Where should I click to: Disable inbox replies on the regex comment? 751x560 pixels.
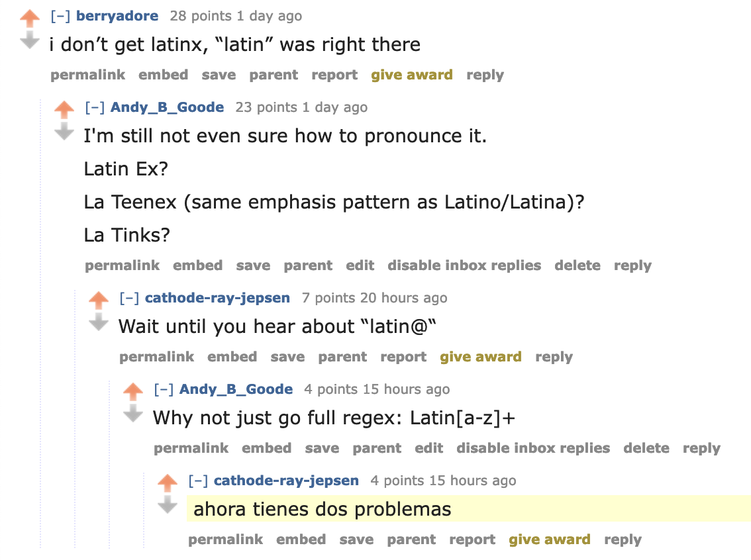pyautogui.click(x=532, y=447)
